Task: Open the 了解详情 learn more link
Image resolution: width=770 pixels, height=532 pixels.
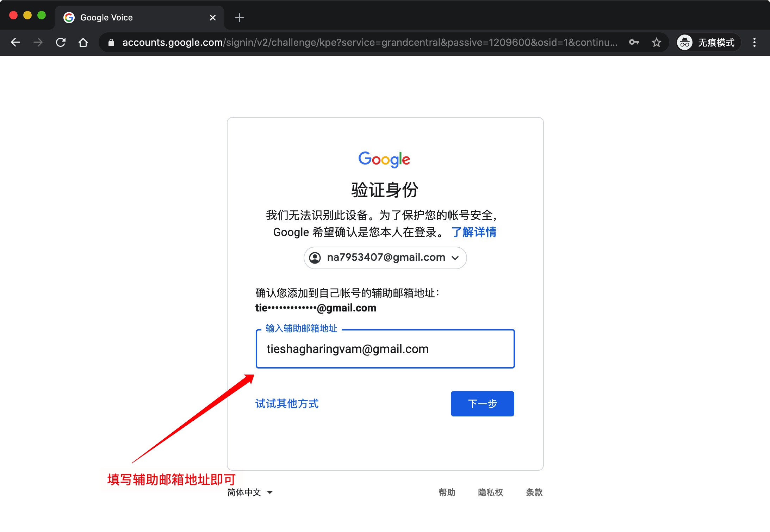Action: click(x=474, y=232)
